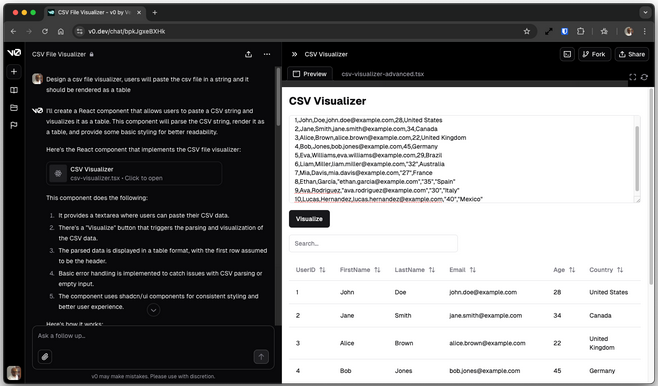Click the chat share upload icon
658x386 pixels.
coord(248,54)
